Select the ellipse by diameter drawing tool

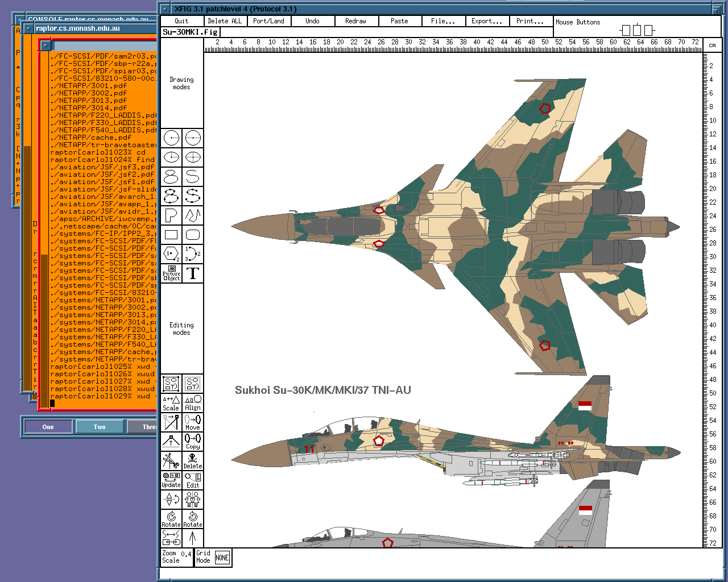tap(193, 157)
